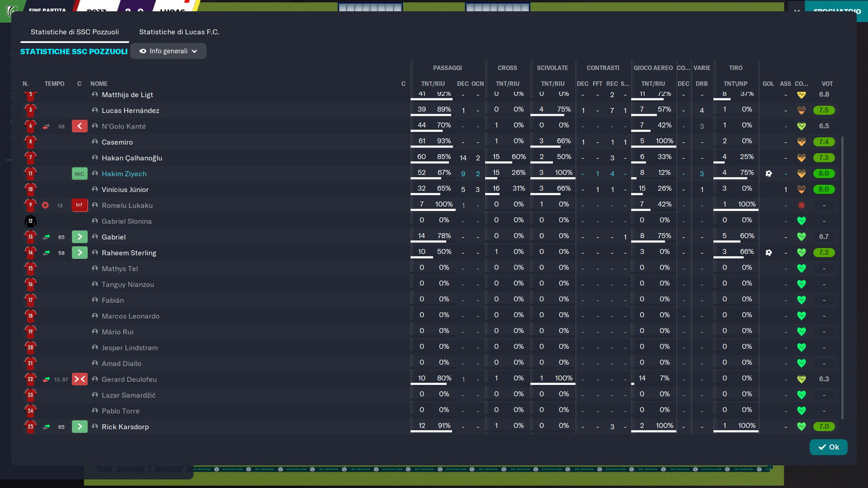Click condition heart icon for Casemiro
This screenshot has height=488, width=868.
801,142
